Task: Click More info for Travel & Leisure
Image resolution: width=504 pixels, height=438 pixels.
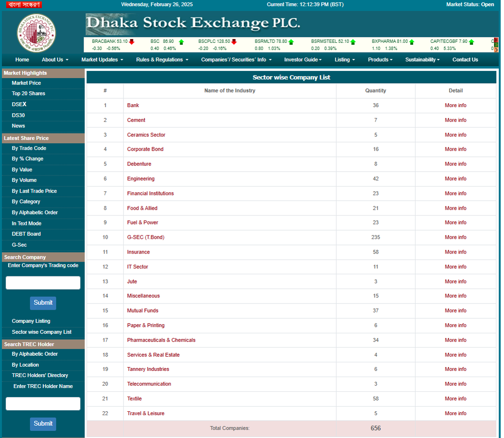Action: 456,414
